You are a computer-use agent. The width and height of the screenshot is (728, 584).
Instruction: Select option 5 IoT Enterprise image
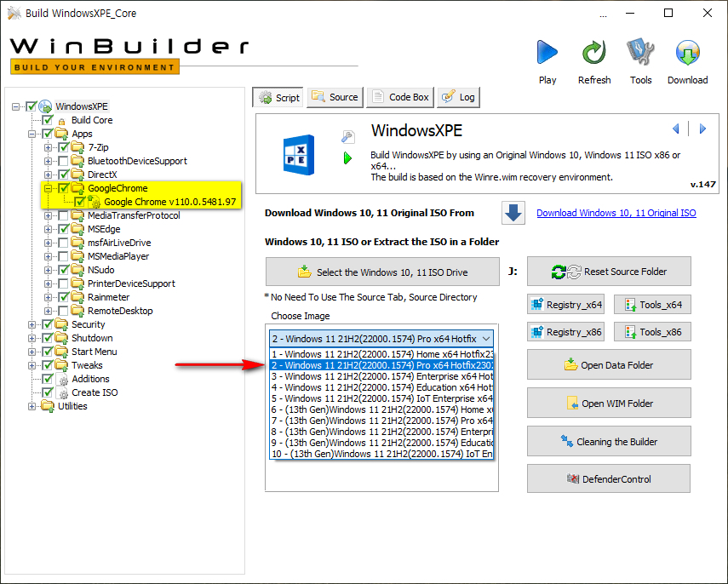pos(381,398)
